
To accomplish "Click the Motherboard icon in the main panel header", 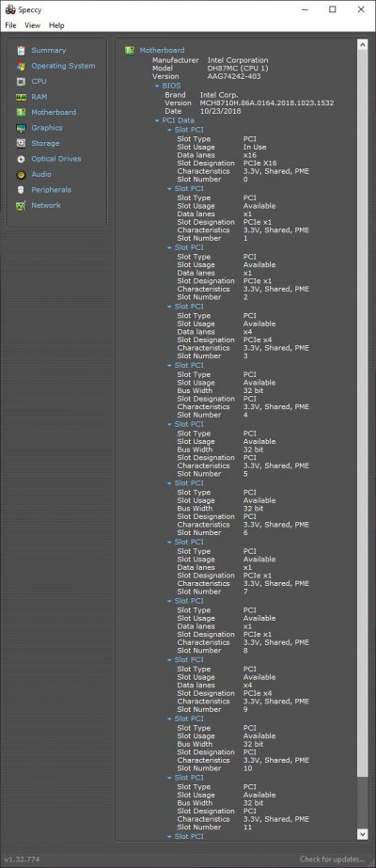I will tap(130, 51).
